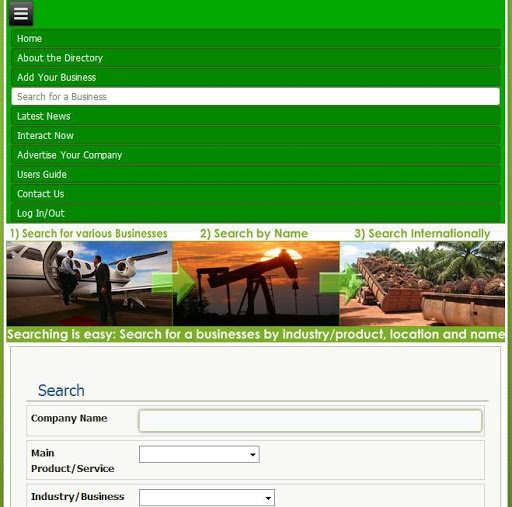Click the 'Searching is easy' banner text
This screenshot has width=512, height=507.
coord(256,334)
